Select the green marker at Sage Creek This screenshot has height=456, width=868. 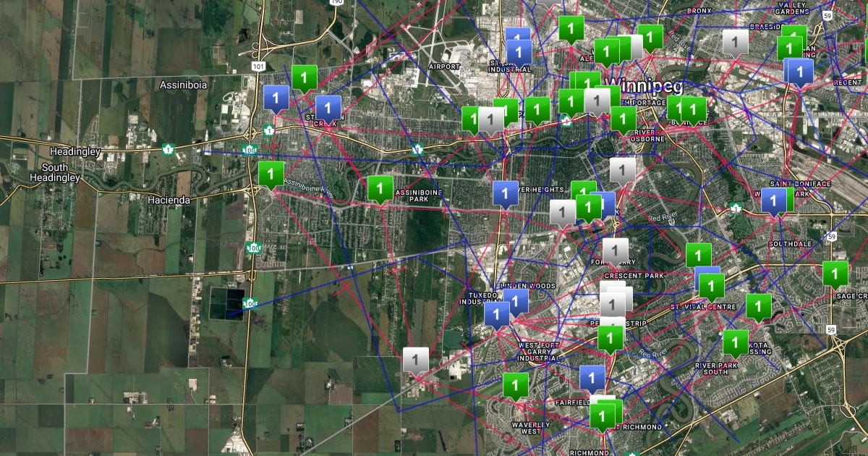pos(835,274)
